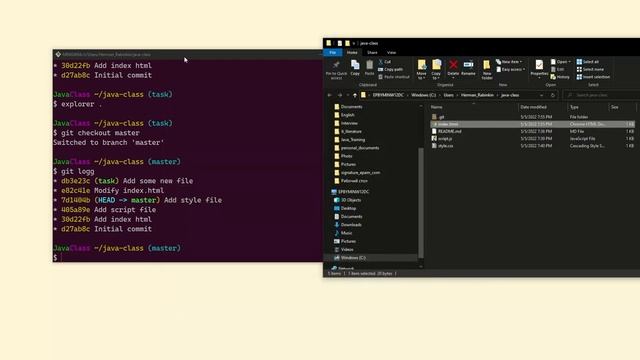Click the script.js file icon
640x360 pixels.
[x=434, y=138]
